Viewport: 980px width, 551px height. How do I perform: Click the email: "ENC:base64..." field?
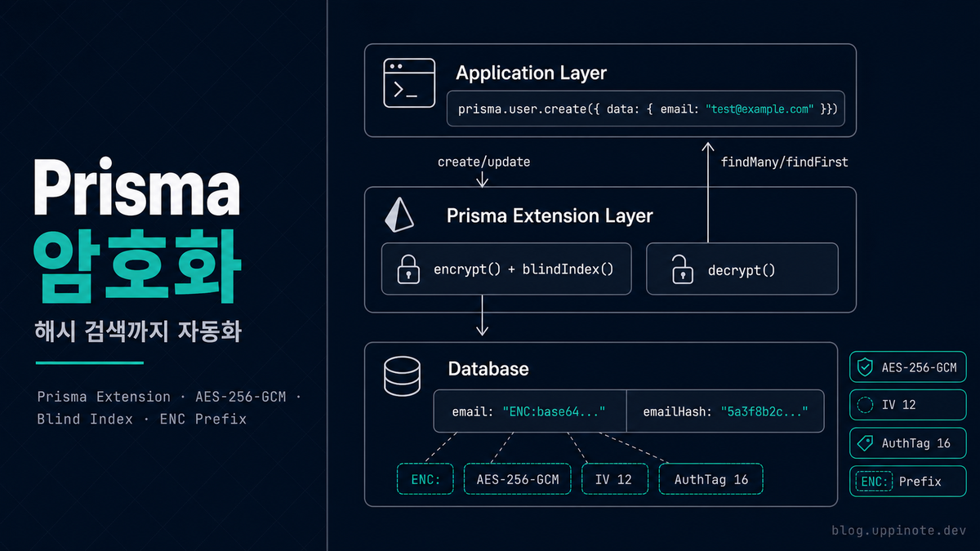click(x=530, y=411)
